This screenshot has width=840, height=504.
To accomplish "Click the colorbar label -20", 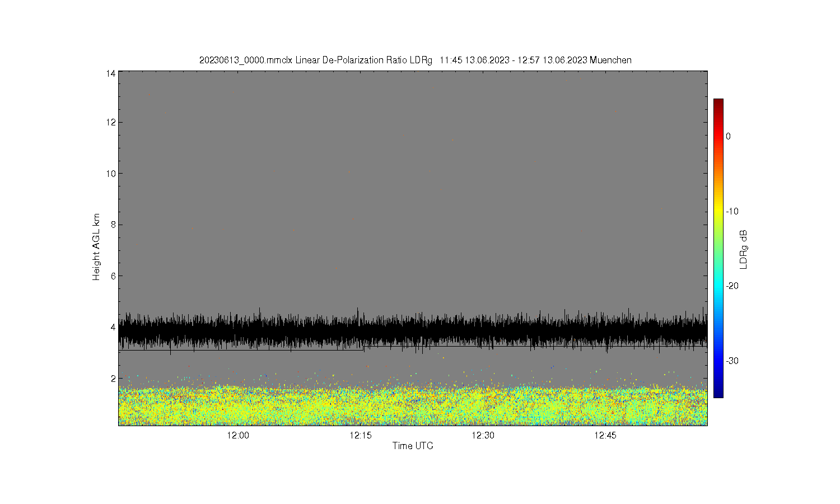I will 732,286.
